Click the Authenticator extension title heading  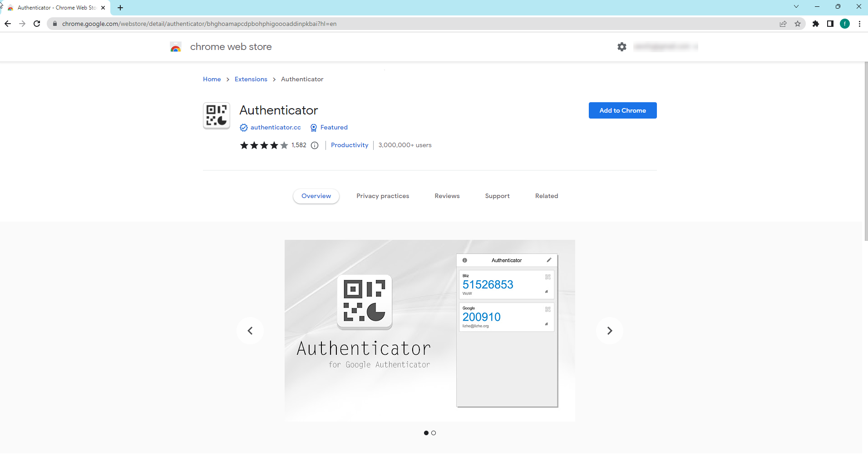279,110
